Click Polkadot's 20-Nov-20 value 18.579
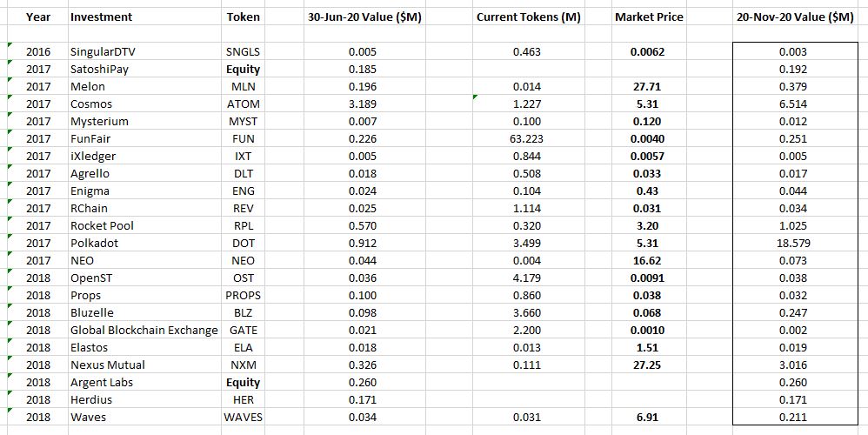 click(792, 243)
